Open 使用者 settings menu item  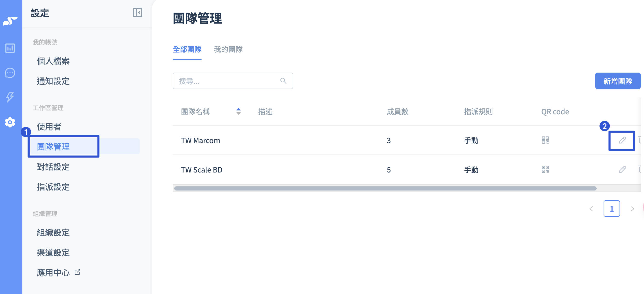(49, 127)
